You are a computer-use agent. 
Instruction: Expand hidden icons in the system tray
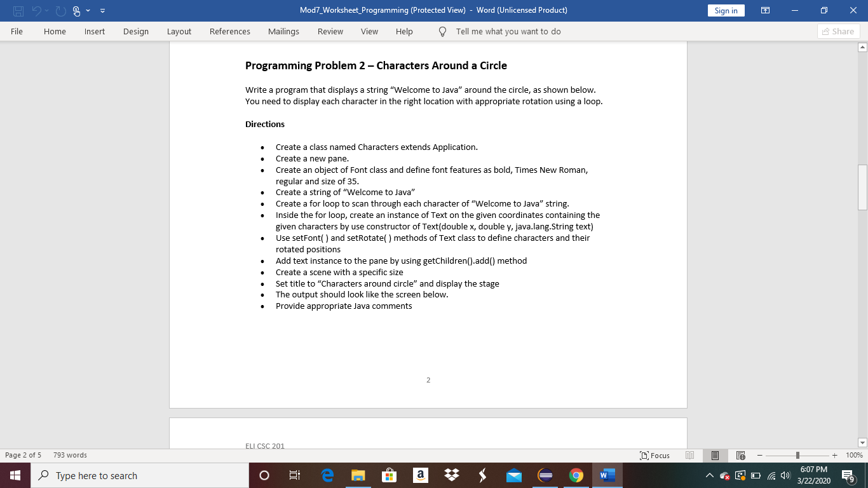pyautogui.click(x=710, y=475)
